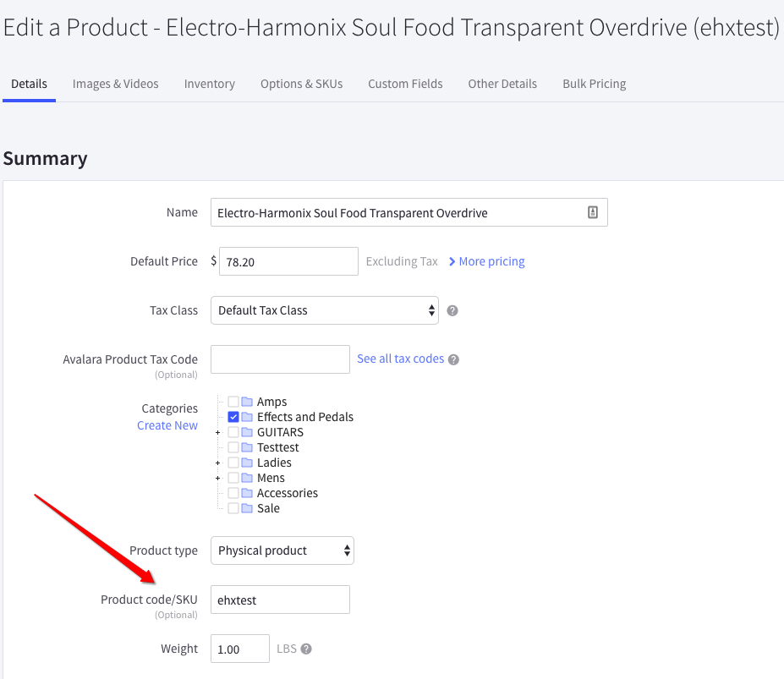This screenshot has width=784, height=679.
Task: Uncheck the Effects and Pedals category
Action: (x=233, y=417)
